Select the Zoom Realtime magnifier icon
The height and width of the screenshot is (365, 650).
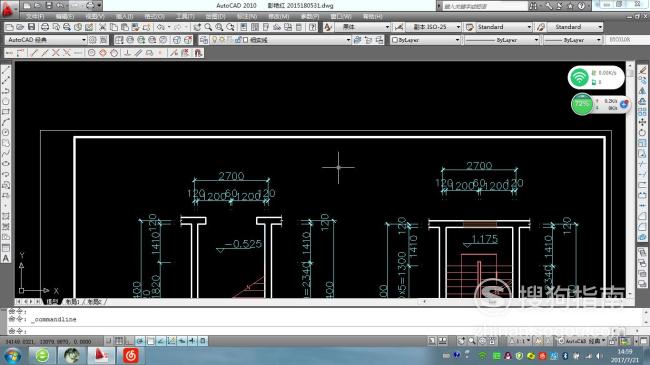[208, 27]
